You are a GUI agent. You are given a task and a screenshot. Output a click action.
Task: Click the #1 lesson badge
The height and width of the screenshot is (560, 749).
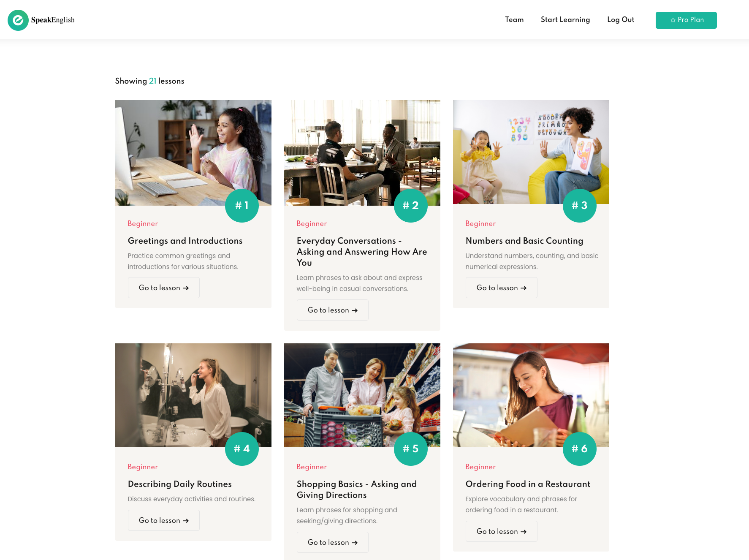(x=242, y=206)
